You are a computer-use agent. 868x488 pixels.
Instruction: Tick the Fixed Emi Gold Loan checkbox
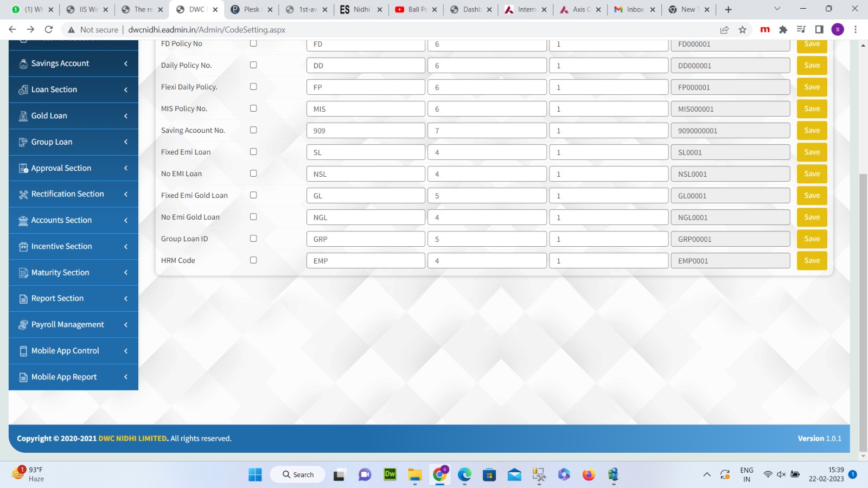pos(253,195)
